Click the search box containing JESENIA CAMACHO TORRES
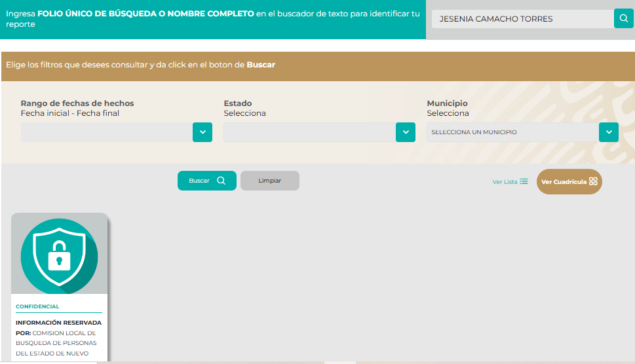 522,19
